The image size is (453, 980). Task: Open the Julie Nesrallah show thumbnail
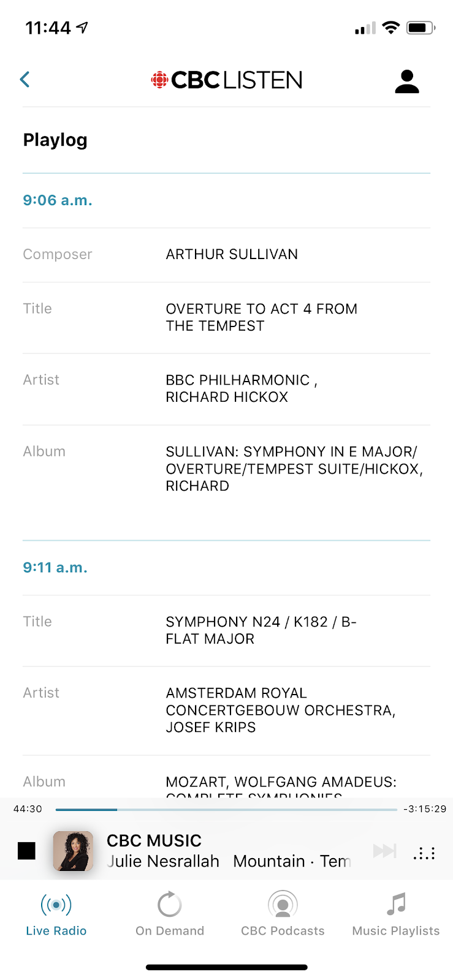(73, 851)
